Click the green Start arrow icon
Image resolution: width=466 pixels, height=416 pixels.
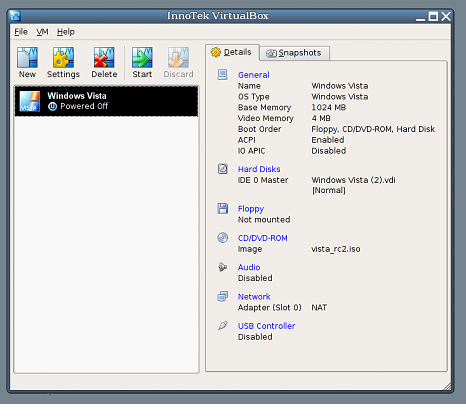[x=142, y=57]
